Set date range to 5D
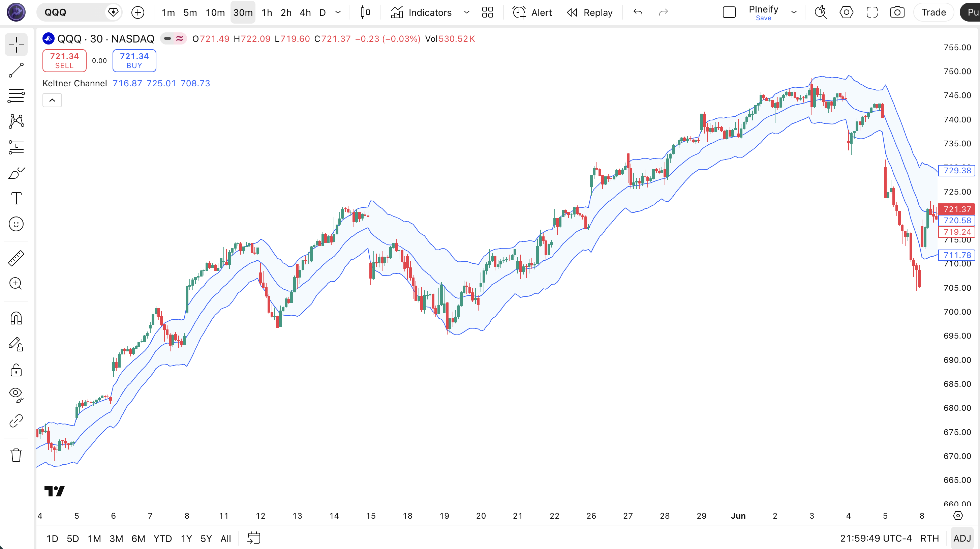The width and height of the screenshot is (980, 549). click(x=73, y=538)
